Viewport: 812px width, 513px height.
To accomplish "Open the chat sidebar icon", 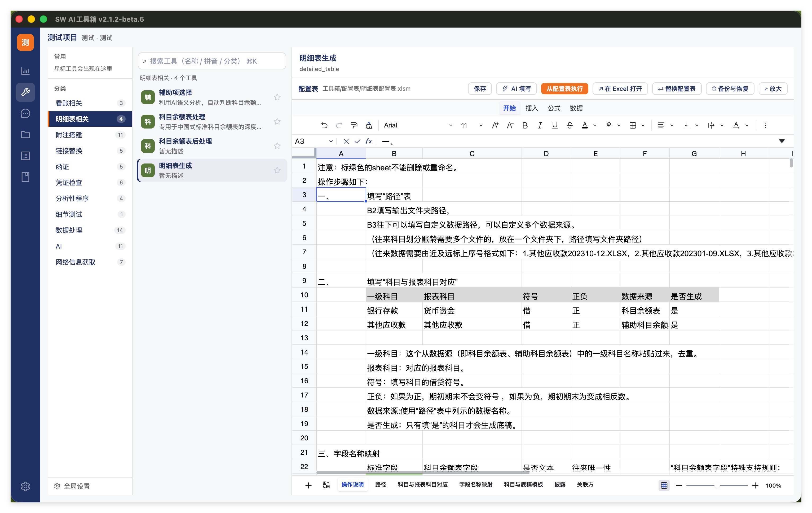I will [25, 114].
